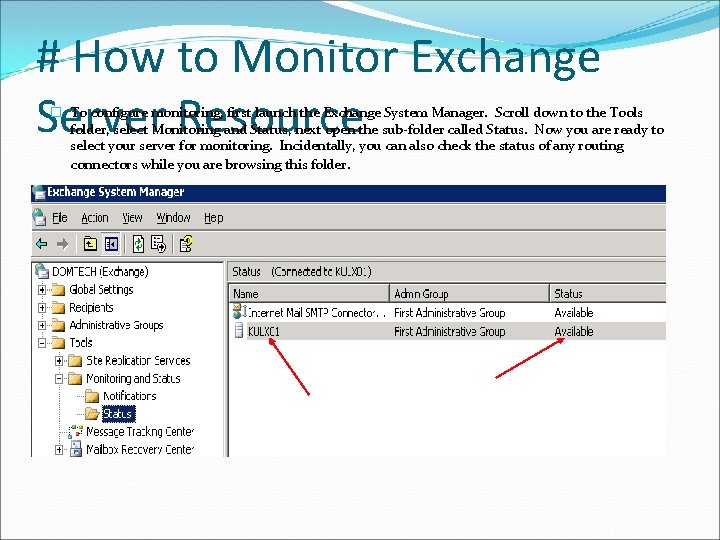Click the Message Tracking Center icon
This screenshot has height=540, width=720.
[x=75, y=432]
